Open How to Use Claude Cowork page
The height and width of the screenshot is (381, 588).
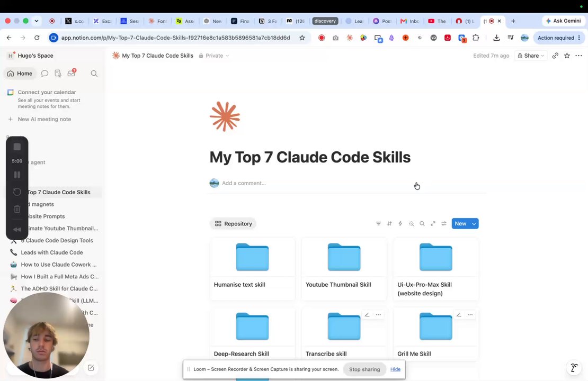[x=58, y=265]
